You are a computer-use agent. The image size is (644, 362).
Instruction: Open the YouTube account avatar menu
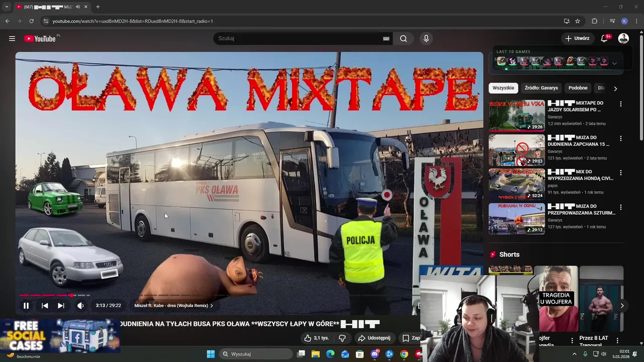623,39
